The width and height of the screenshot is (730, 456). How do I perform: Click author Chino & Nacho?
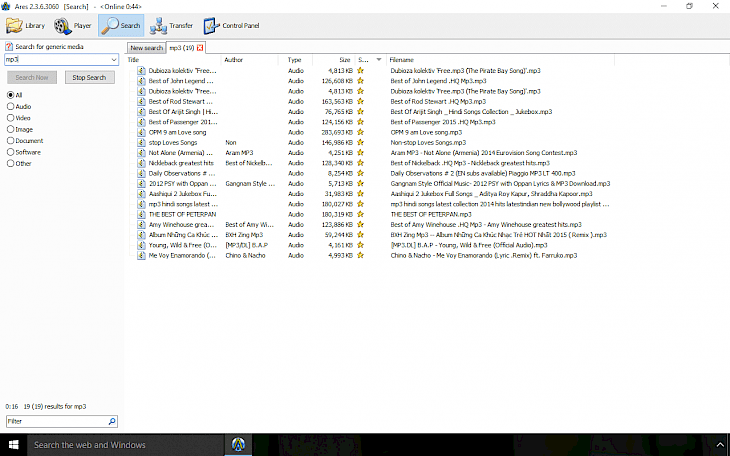[245, 255]
